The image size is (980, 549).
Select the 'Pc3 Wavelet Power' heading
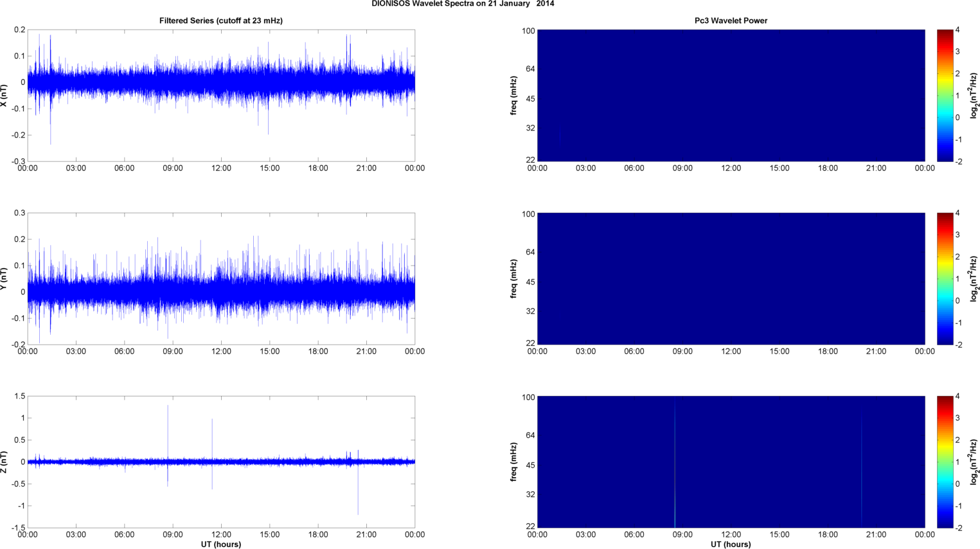731,21
